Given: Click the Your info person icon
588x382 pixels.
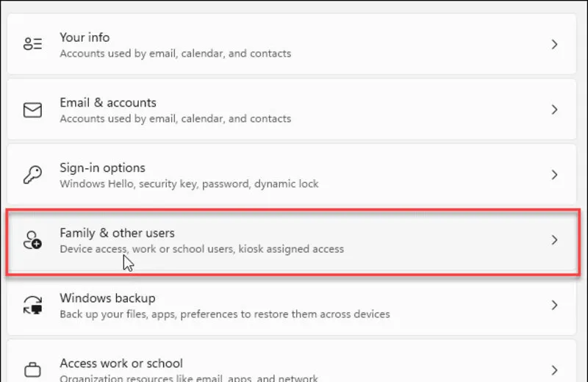Looking at the screenshot, I should point(32,45).
